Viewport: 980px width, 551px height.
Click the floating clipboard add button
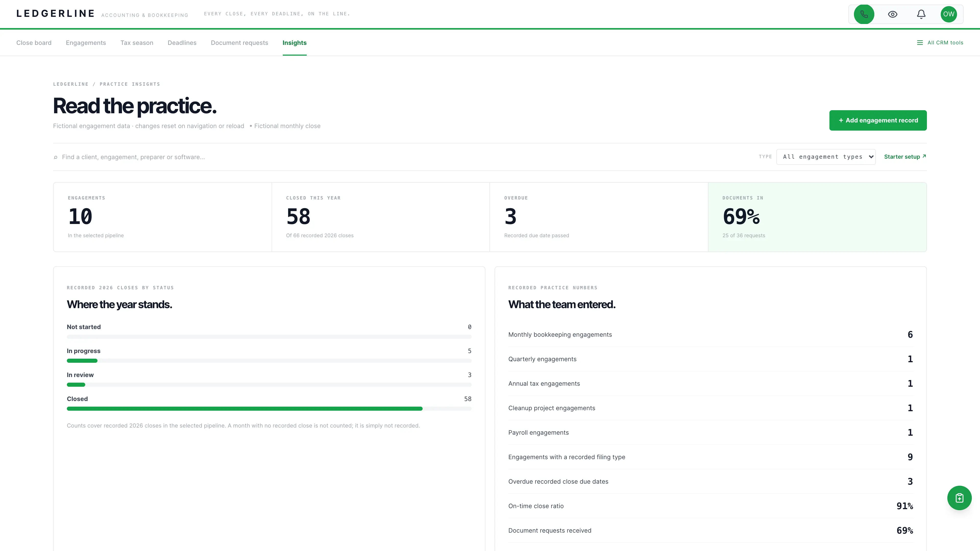coord(959,498)
